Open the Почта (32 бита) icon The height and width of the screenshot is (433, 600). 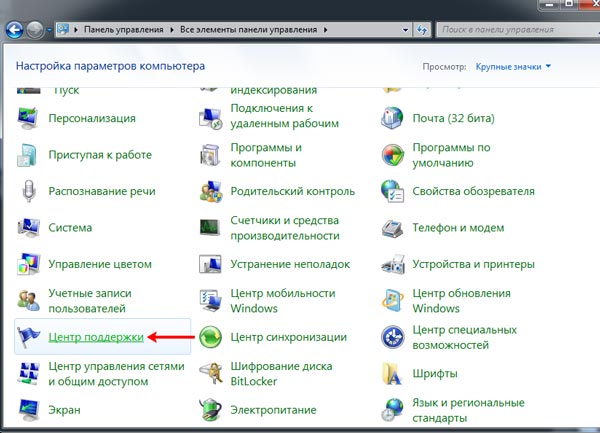(392, 118)
